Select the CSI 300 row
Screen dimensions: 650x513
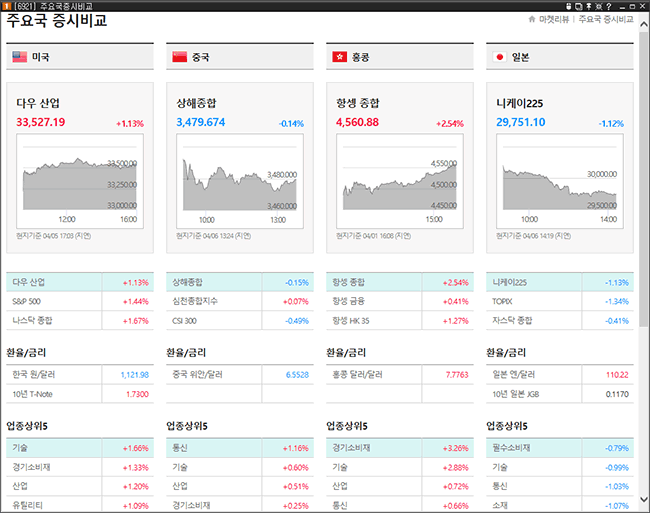[x=240, y=320]
